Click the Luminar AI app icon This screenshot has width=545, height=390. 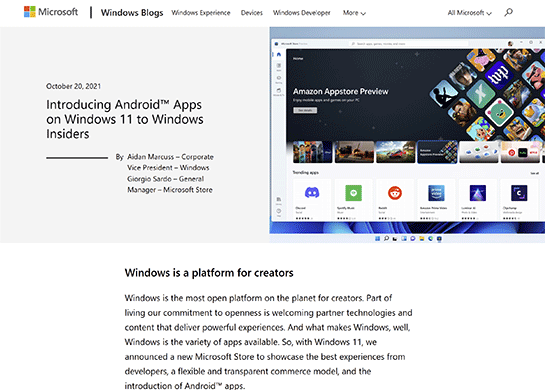(478, 193)
